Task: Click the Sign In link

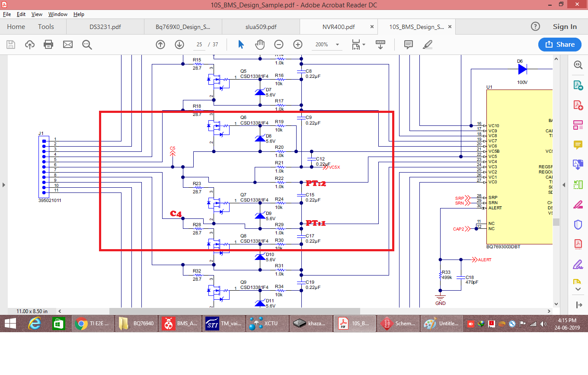Action: [565, 26]
